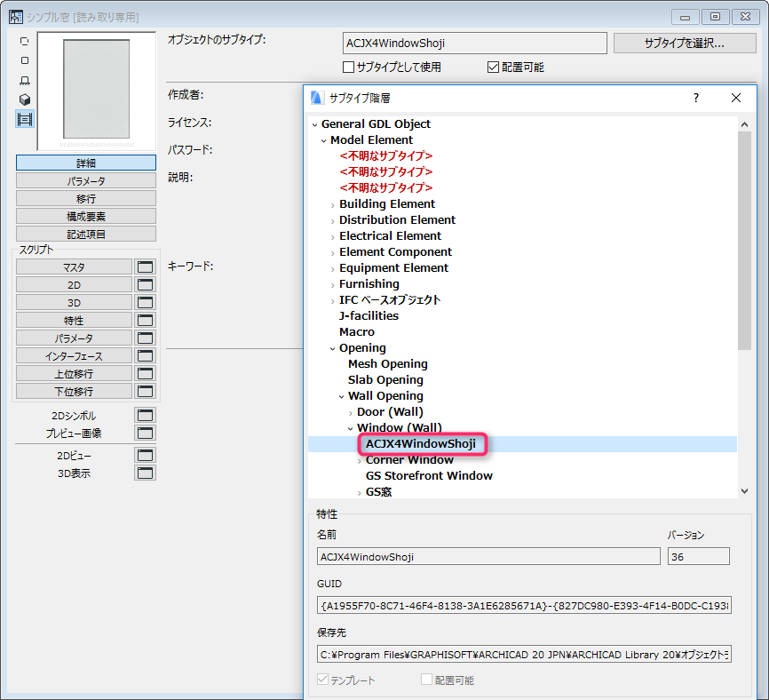Screen dimensions: 769x700
Task: Open the 下位移行 script button
Action: click(x=74, y=391)
